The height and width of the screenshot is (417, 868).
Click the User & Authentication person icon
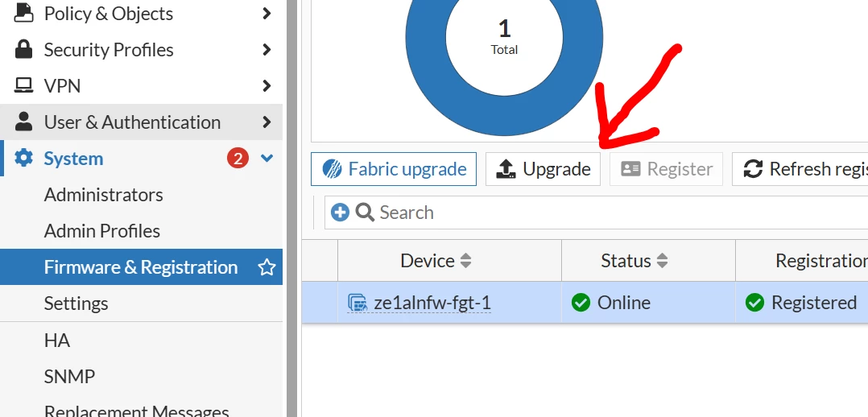coord(23,122)
